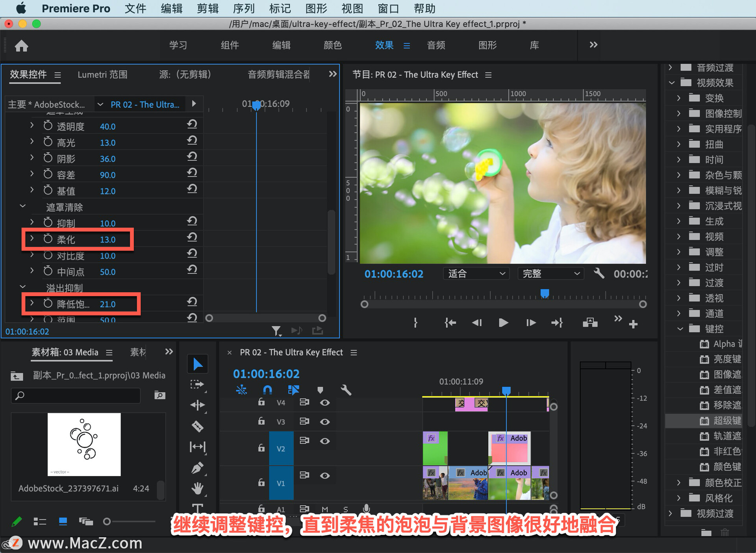Open the Program Monitor button editor plus

click(x=633, y=324)
